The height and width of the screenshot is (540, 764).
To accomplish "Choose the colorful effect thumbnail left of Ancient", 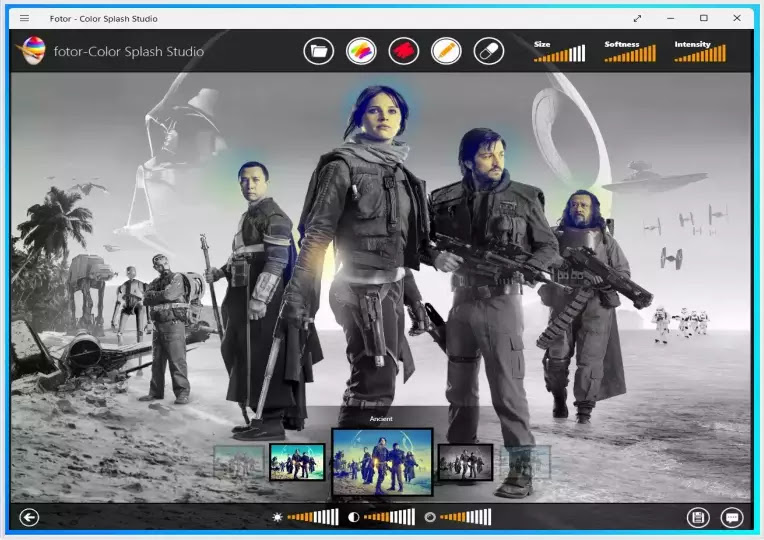I will [297, 462].
